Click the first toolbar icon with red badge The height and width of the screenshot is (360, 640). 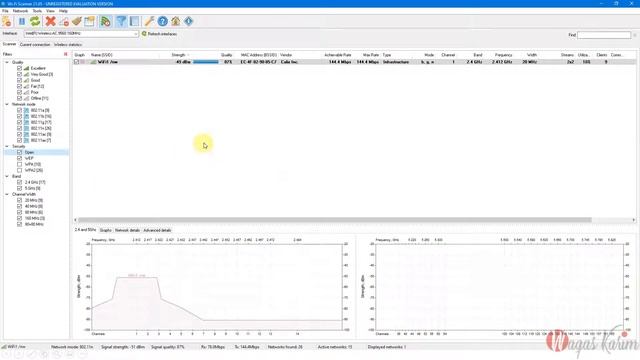tap(7, 21)
